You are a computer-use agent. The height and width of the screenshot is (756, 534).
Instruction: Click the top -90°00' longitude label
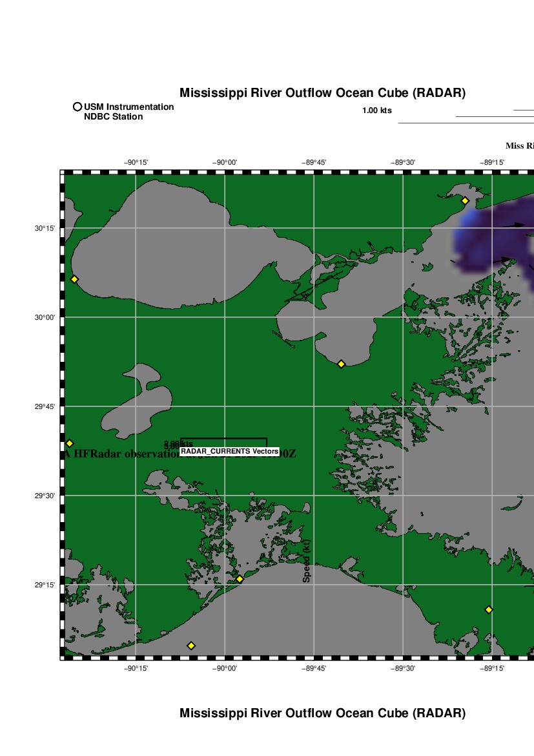(x=225, y=163)
